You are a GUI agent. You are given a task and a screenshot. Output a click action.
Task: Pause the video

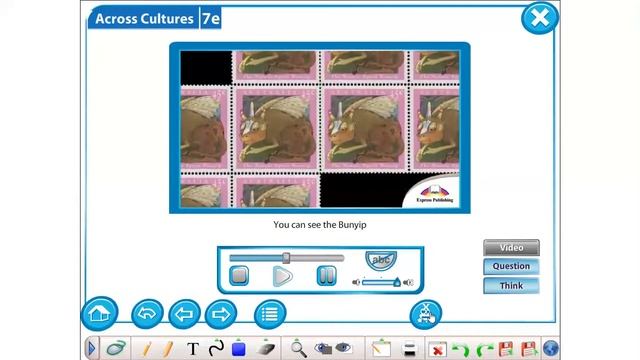pyautogui.click(x=327, y=276)
